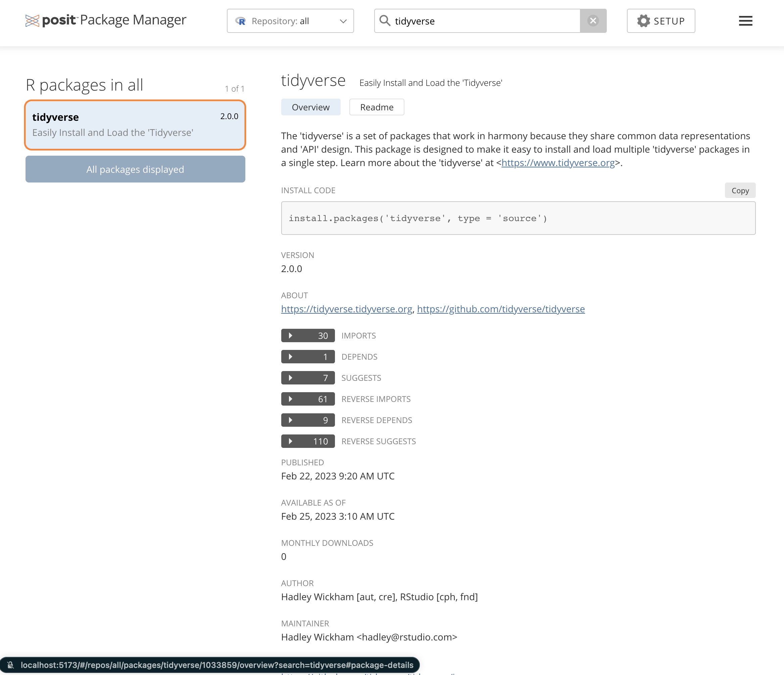Image resolution: width=784 pixels, height=675 pixels.
Task: Click into the tidyverse search field
Action: tap(484, 21)
